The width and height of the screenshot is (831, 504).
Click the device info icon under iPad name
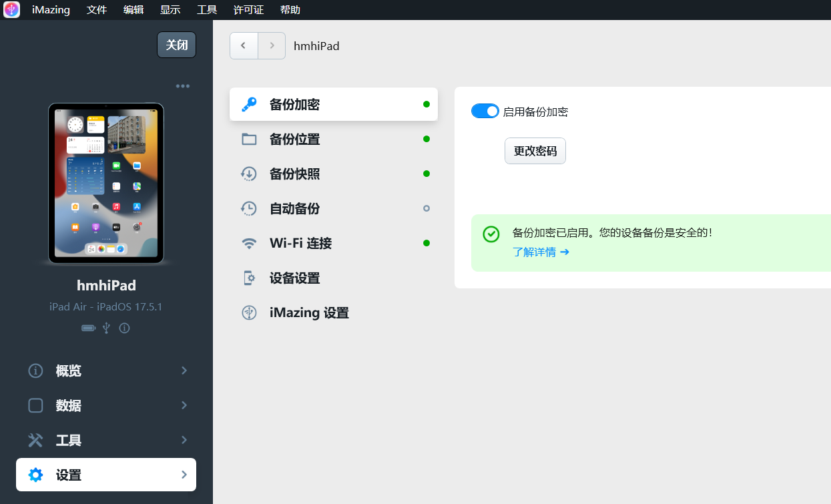(x=124, y=328)
